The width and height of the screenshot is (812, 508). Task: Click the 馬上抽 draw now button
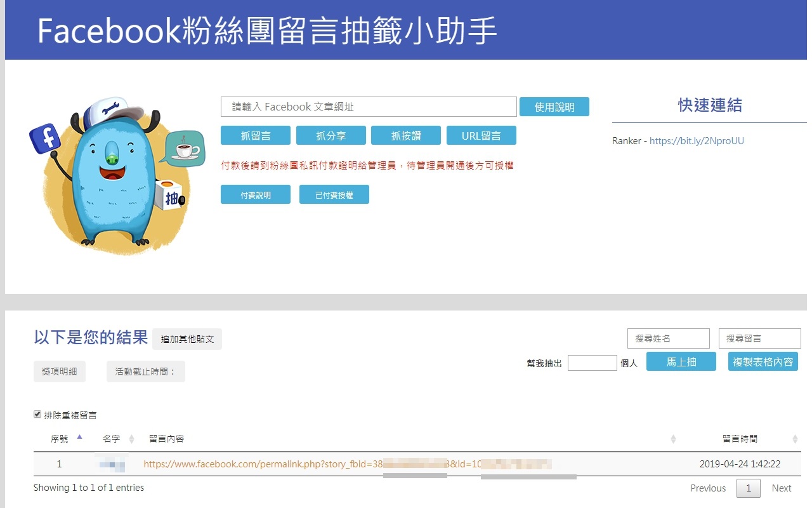point(681,361)
